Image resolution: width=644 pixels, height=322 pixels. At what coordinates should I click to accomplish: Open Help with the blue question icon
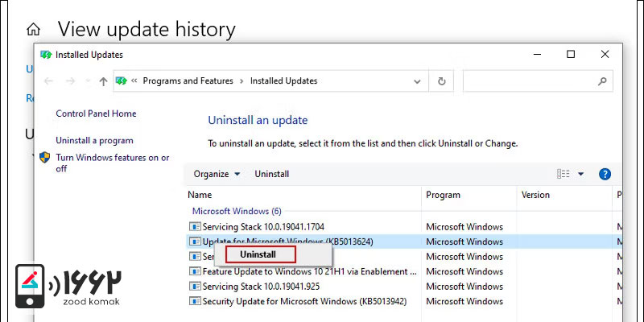(605, 174)
